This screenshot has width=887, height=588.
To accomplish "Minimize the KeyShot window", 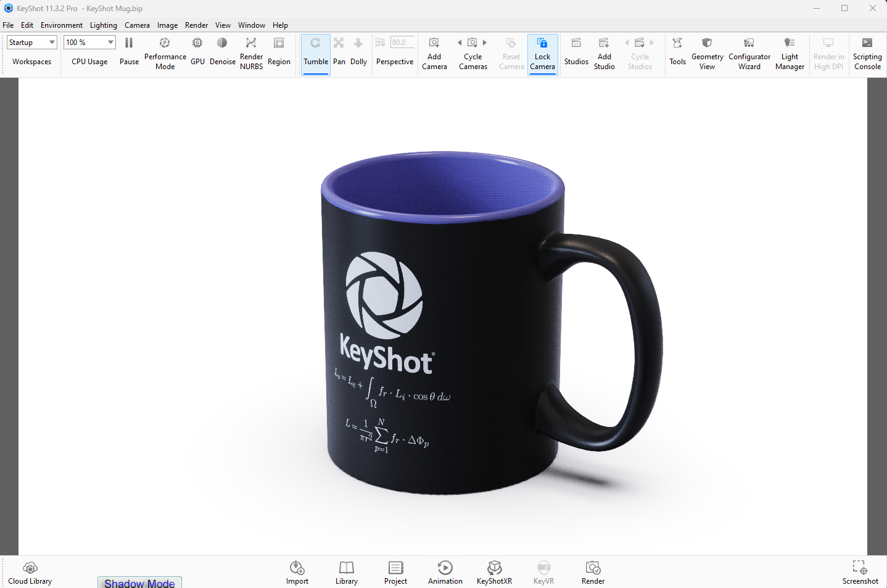I will pos(816,8).
